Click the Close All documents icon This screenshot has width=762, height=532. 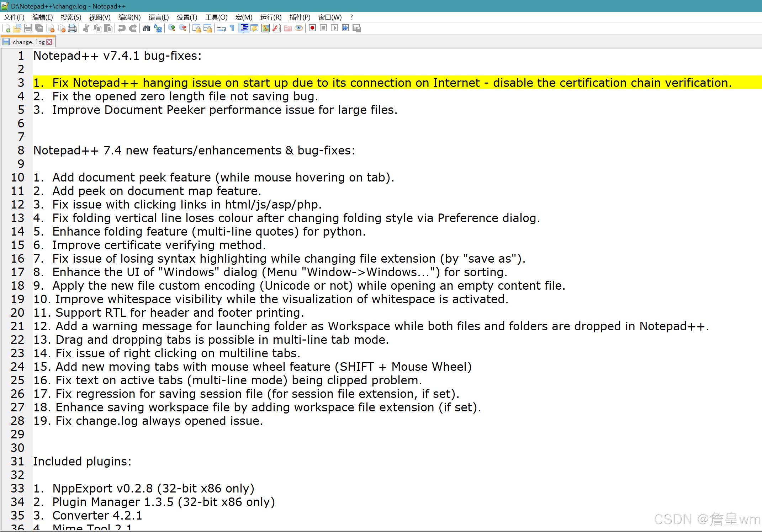[x=61, y=28]
